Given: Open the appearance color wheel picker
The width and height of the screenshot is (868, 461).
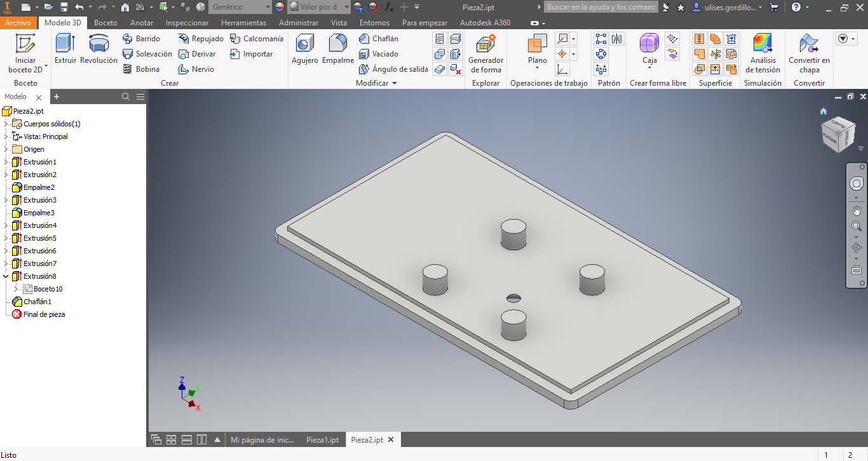Looking at the screenshot, I should (280, 7).
